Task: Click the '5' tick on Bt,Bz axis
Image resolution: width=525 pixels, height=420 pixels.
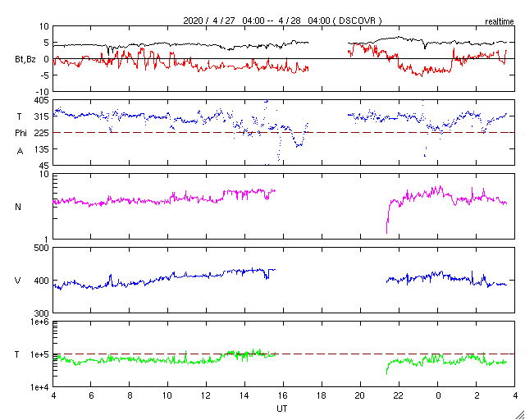Action: (x=47, y=43)
